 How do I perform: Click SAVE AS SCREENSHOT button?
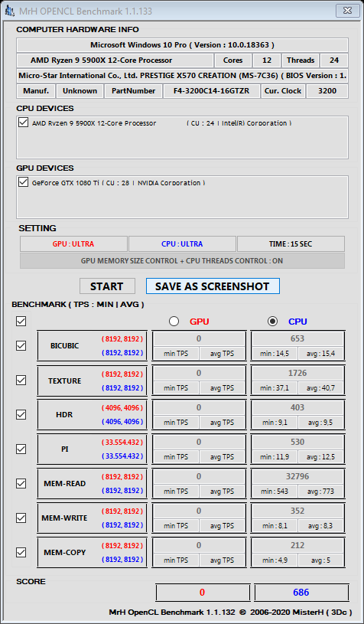[213, 286]
